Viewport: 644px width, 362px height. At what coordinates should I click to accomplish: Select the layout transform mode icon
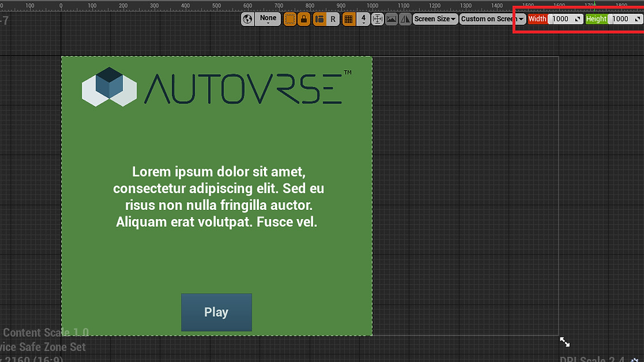[x=319, y=19]
